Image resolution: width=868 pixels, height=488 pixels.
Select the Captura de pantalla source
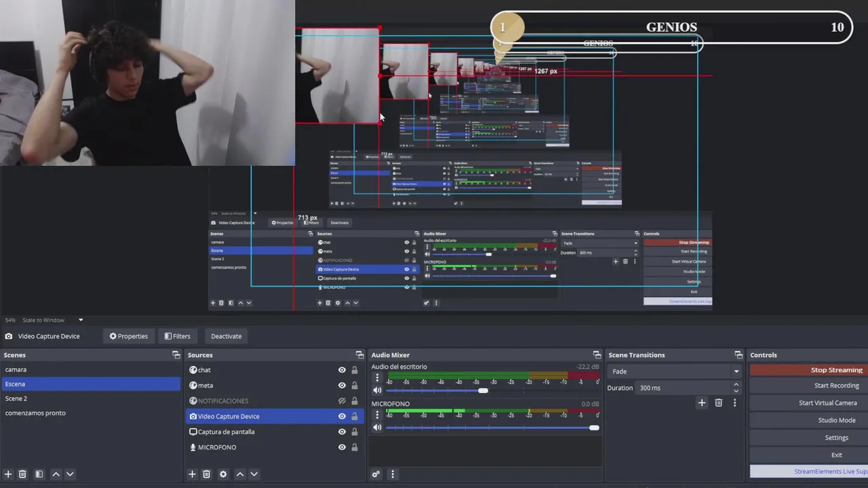(275, 432)
